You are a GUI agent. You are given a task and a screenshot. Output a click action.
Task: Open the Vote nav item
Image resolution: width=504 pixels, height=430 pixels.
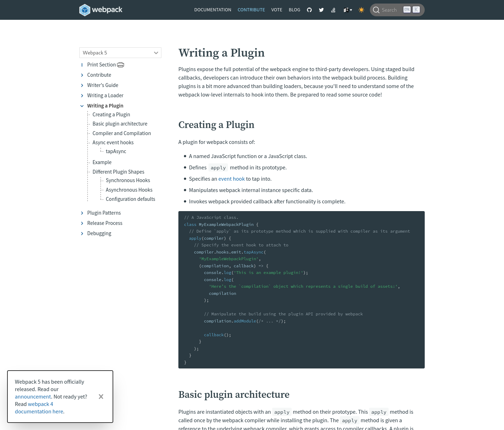pyautogui.click(x=277, y=10)
